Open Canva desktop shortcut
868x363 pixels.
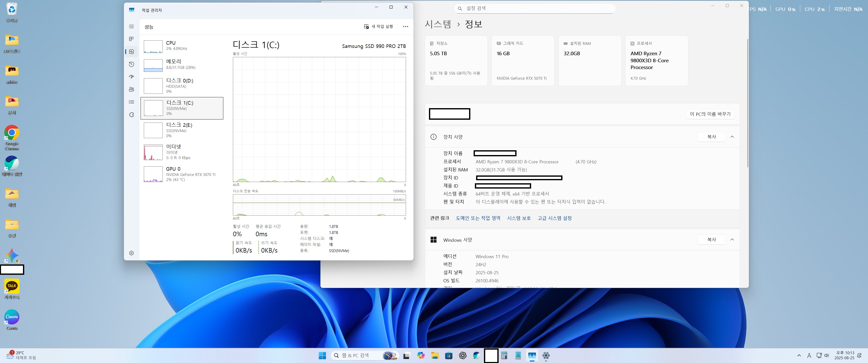12,320
